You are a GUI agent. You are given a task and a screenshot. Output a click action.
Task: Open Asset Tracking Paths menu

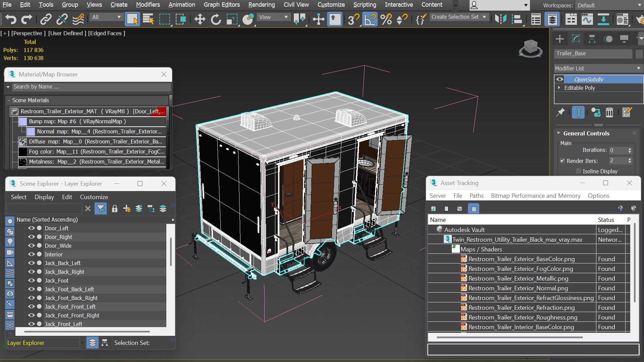coord(476,196)
